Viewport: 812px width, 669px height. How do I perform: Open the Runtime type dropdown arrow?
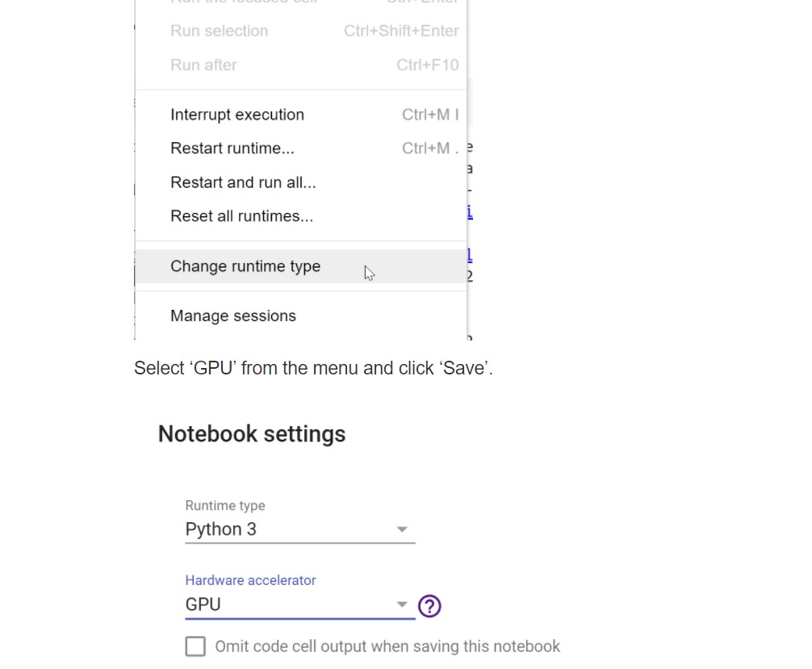[x=401, y=530]
